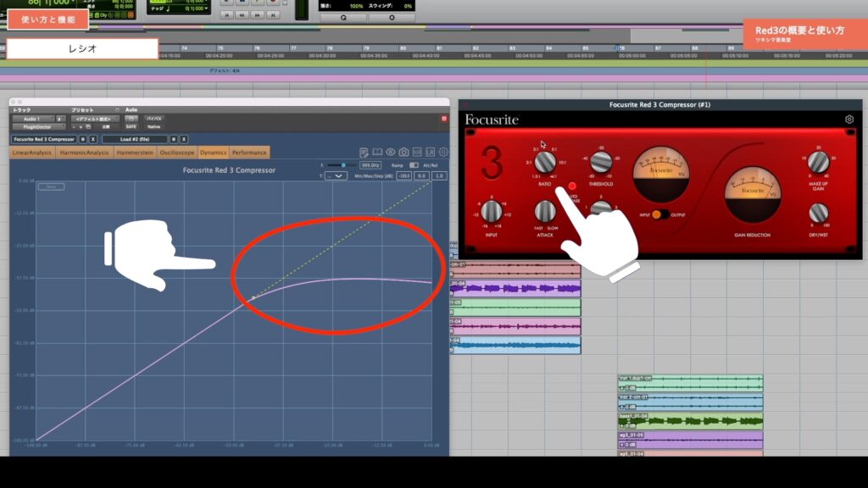Image resolution: width=868 pixels, height=488 pixels.
Task: Click the frequency value field in PluginDoctor
Action: pyautogui.click(x=370, y=165)
